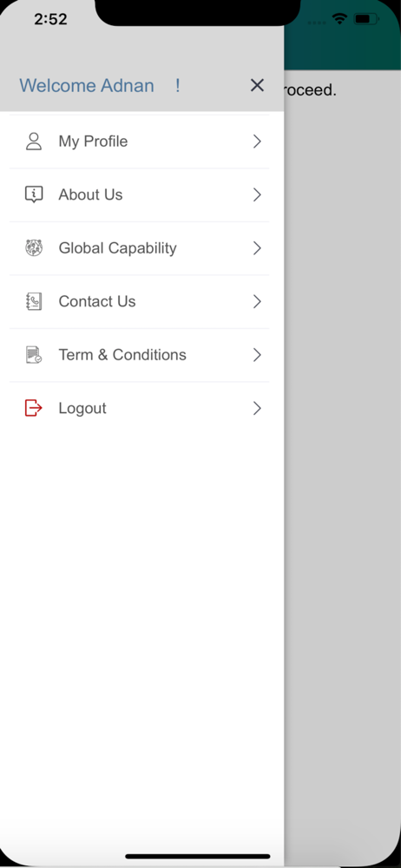The width and height of the screenshot is (401, 868).
Task: Click the Contact Us phonebook icon
Action: pos(34,302)
